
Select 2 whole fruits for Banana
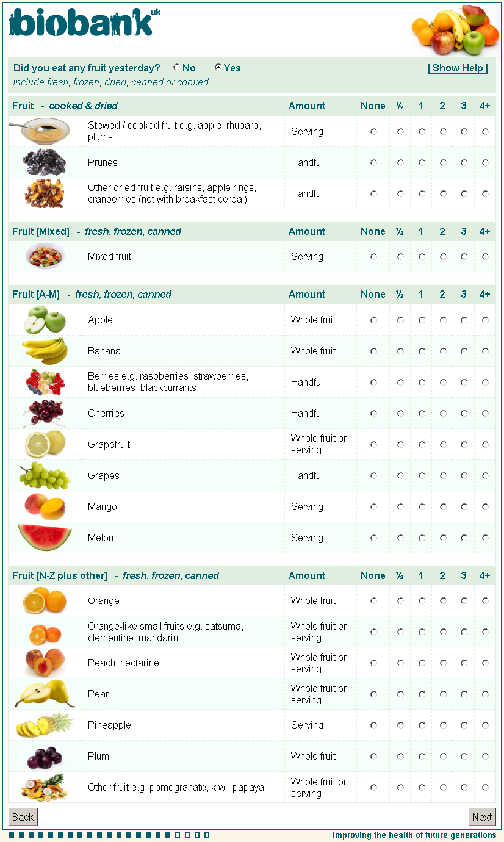pyautogui.click(x=443, y=351)
